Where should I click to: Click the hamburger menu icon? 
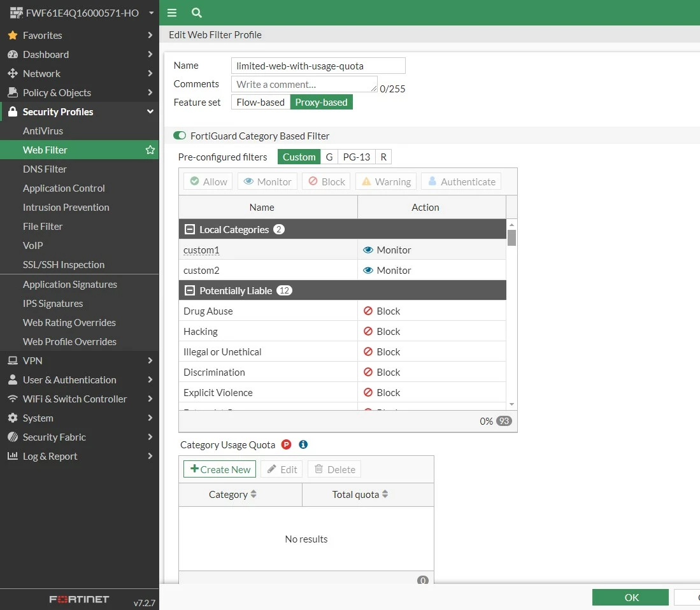[172, 13]
